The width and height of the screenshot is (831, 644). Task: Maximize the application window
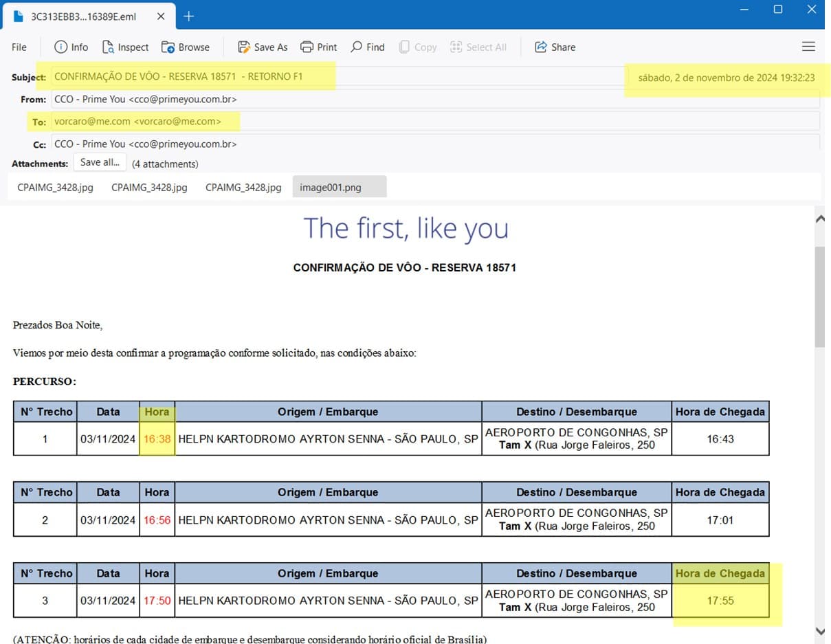click(777, 9)
